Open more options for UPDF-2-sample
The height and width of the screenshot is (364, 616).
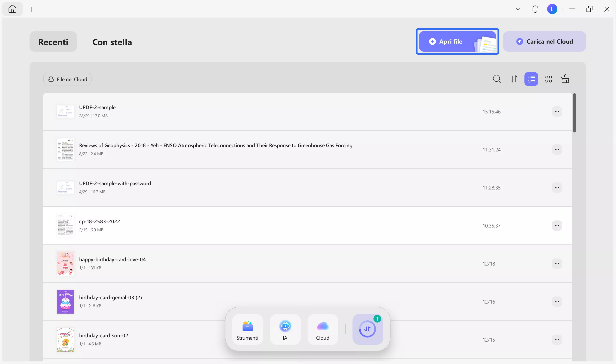coord(557,112)
